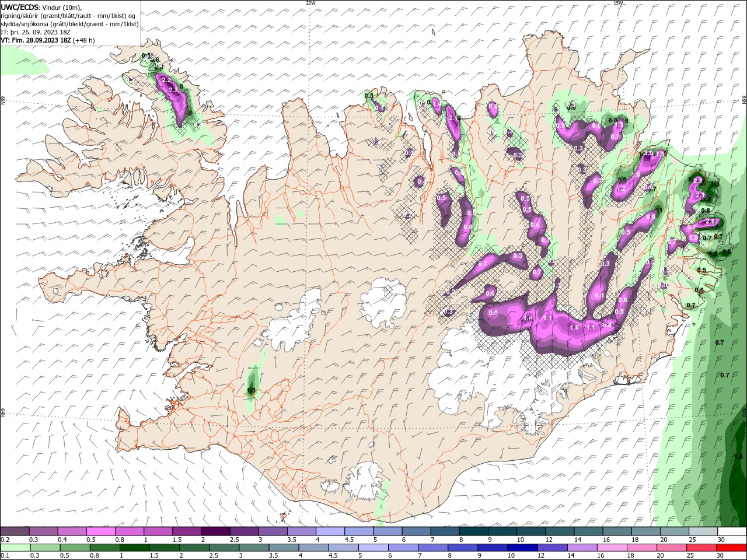This screenshot has height=560, width=747.
Task: Pick top legend swatch between 4 and 4.5
Action: click(330, 531)
